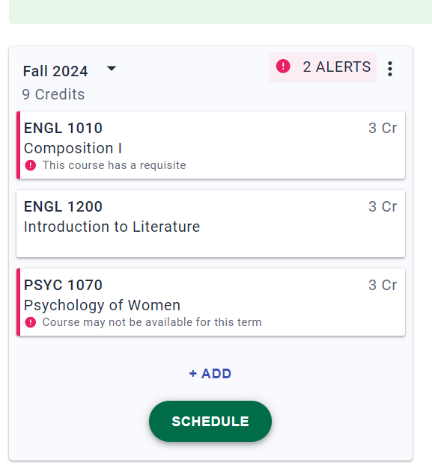Open the ENGL 1200 Introduction to Literature card

[x=211, y=224]
